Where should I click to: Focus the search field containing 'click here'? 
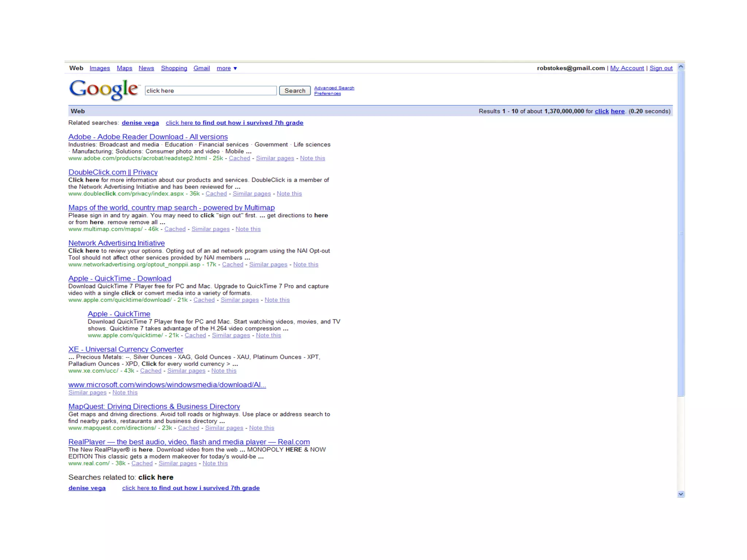pos(210,91)
